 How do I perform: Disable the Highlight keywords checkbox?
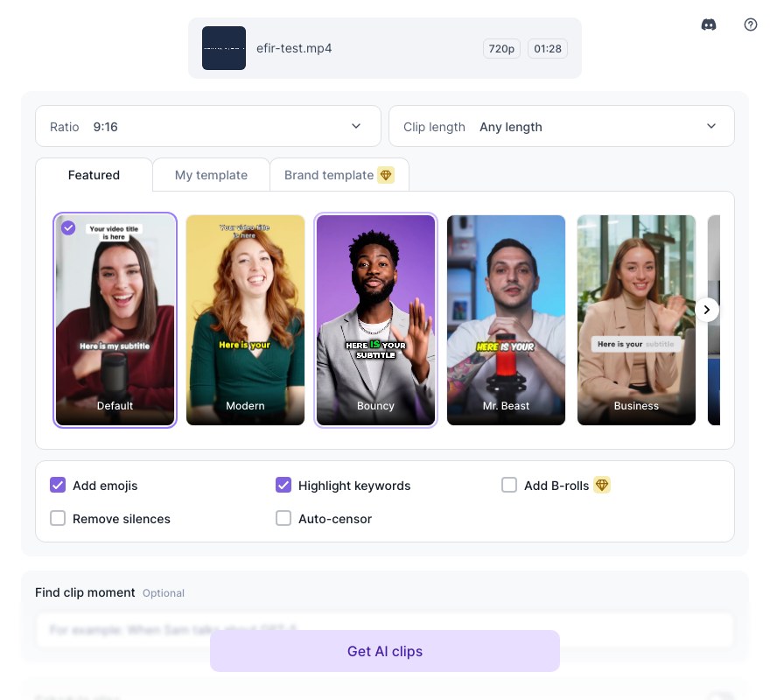click(x=283, y=485)
